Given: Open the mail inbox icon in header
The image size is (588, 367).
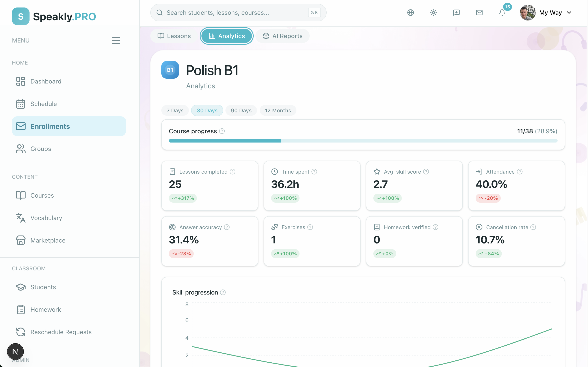Looking at the screenshot, I should [x=479, y=13].
